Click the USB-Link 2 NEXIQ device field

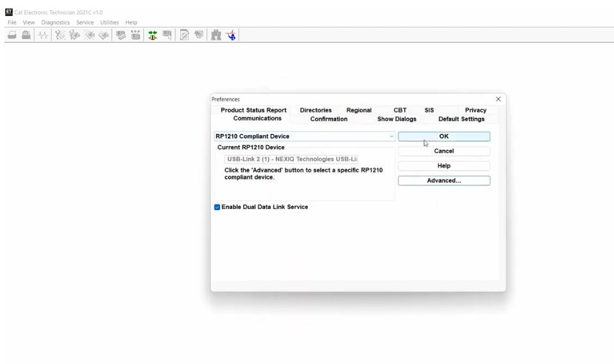[x=291, y=159]
